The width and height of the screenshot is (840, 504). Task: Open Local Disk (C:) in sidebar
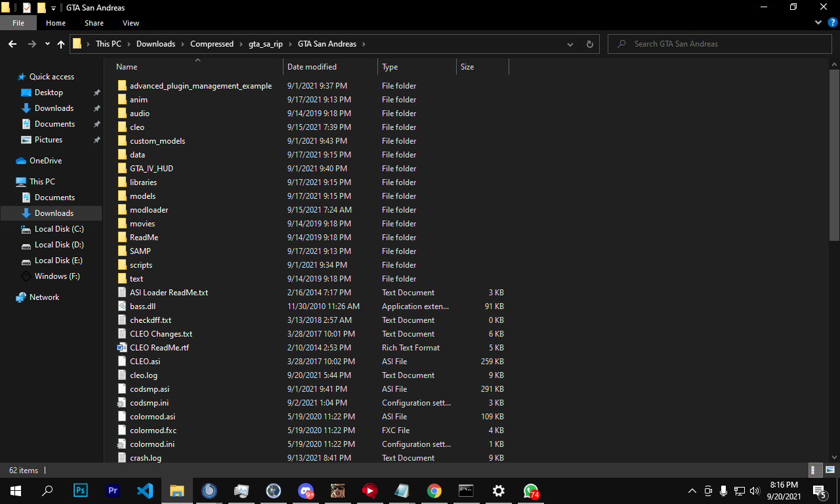(59, 229)
